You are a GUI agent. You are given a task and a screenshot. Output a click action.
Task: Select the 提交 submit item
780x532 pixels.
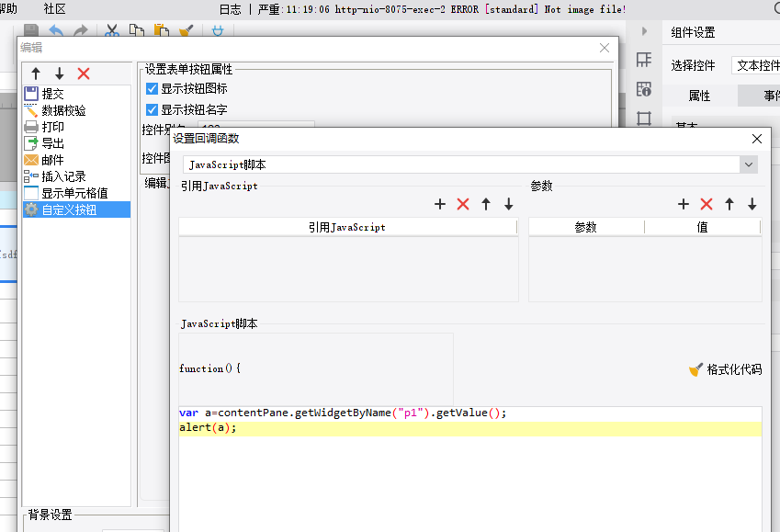[76, 94]
